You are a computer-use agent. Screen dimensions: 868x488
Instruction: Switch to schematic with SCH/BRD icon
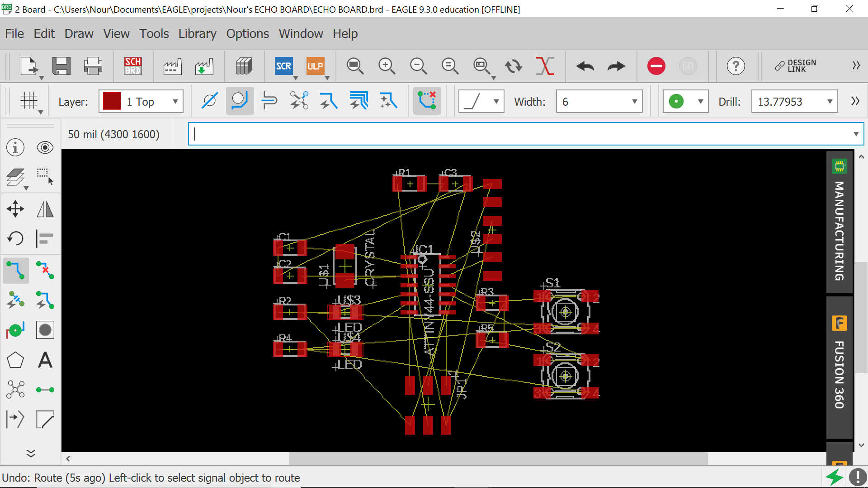pyautogui.click(x=133, y=66)
